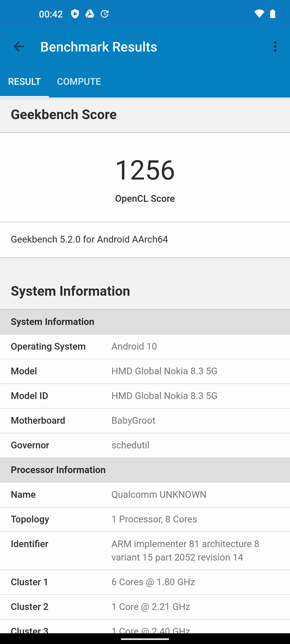The height and width of the screenshot is (644, 290).
Task: Select the Cluster 1 row
Action: pos(145,582)
